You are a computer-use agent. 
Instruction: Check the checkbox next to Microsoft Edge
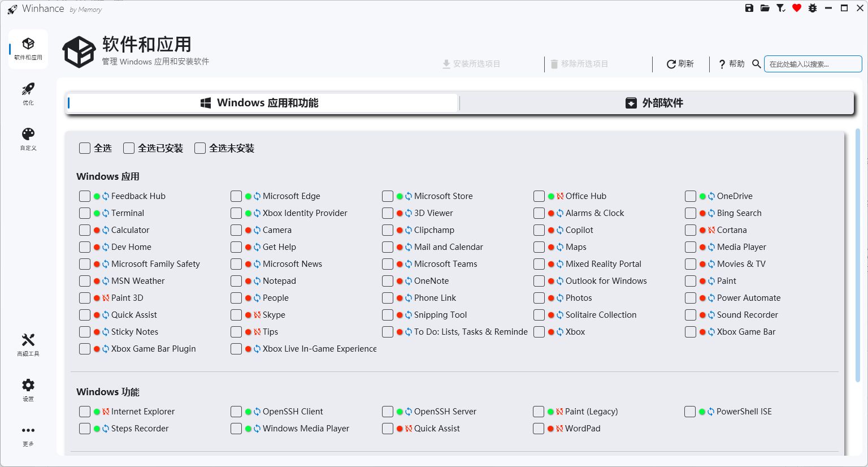coord(236,196)
